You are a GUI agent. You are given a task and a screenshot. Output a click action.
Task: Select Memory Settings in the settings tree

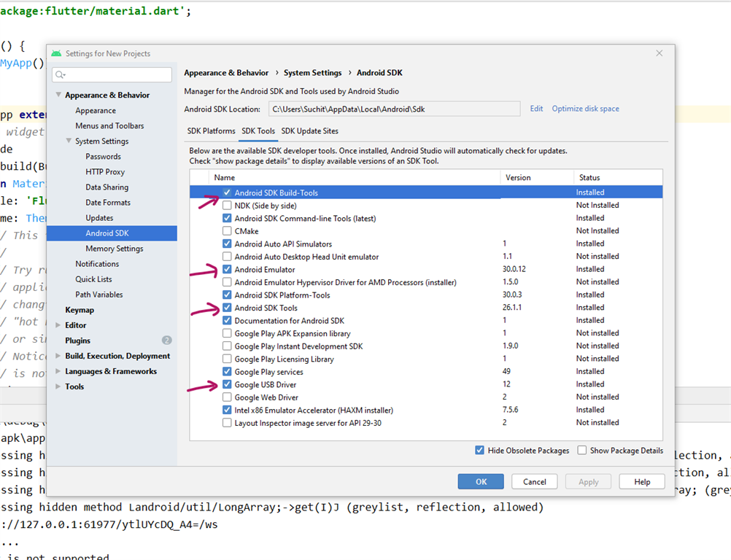114,249
